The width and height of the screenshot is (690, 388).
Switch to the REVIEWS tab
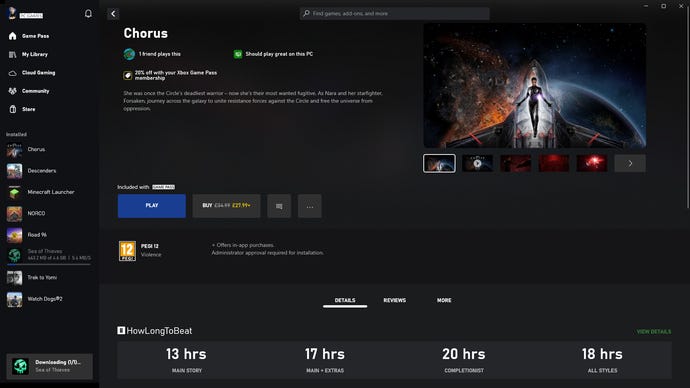click(x=395, y=300)
